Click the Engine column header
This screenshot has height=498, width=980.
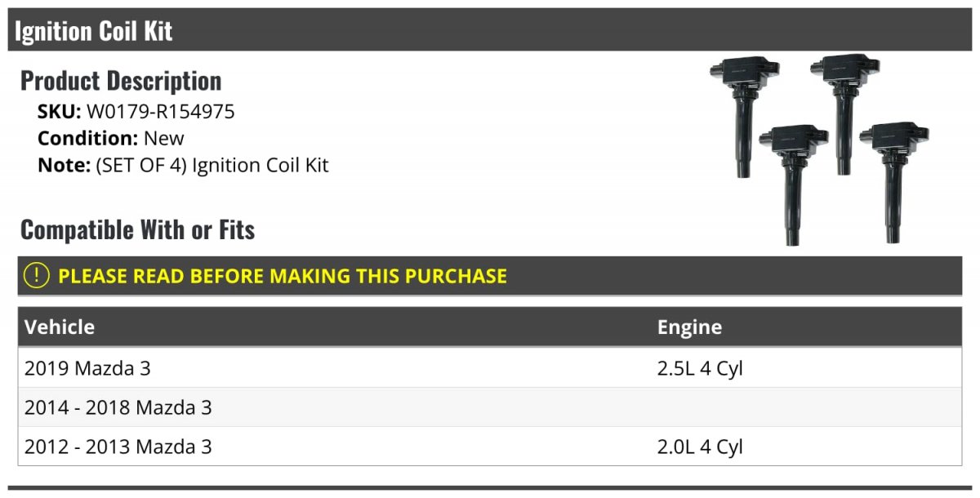coord(689,327)
